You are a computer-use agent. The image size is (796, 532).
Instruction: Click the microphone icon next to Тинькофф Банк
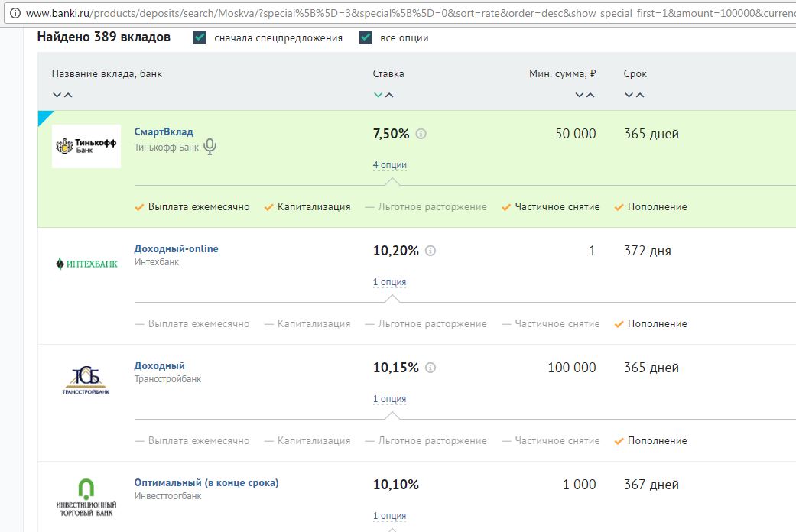click(210, 147)
